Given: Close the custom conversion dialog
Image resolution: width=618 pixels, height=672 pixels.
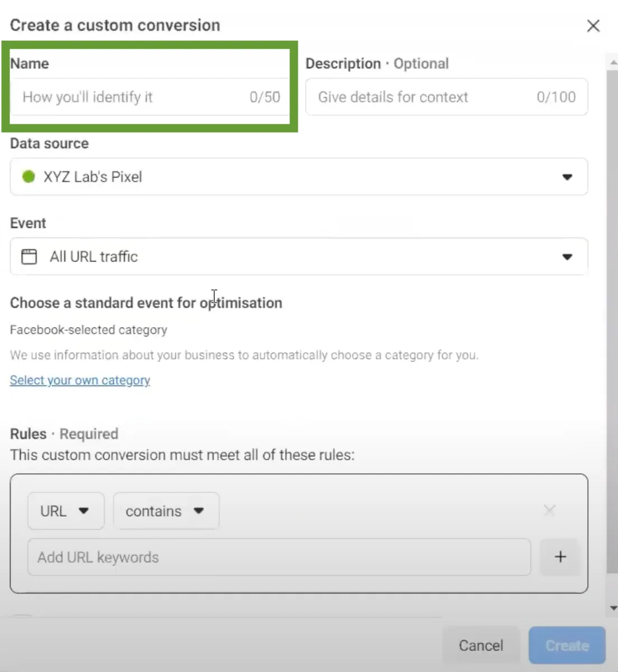Looking at the screenshot, I should point(593,26).
